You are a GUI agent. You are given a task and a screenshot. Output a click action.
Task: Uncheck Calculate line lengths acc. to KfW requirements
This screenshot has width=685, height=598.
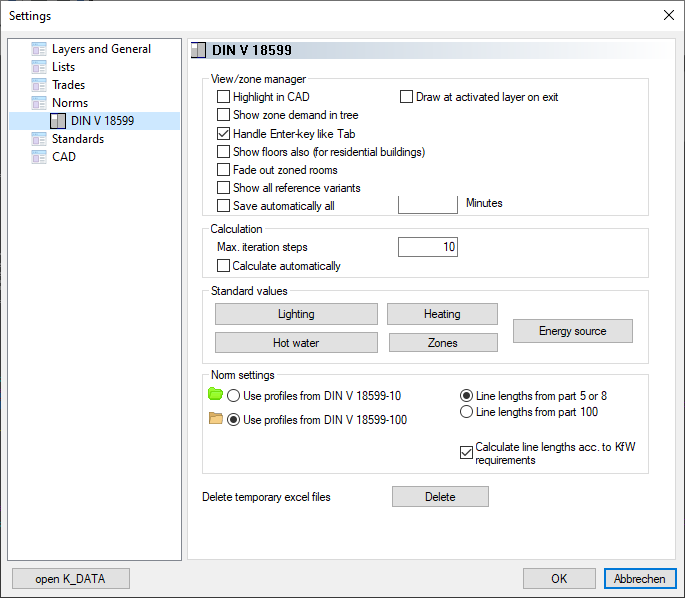pos(466,453)
